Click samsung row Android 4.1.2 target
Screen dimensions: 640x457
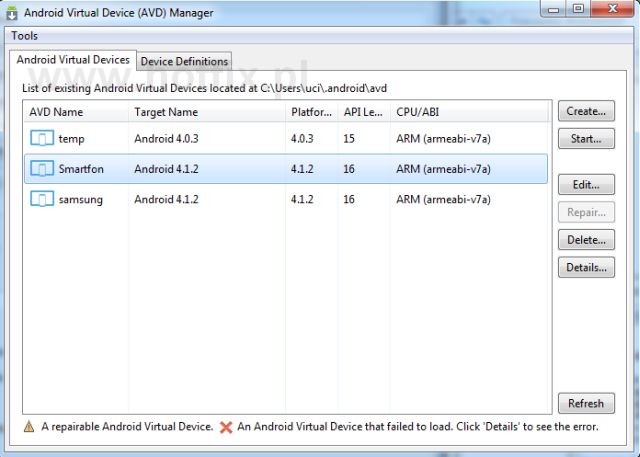pos(166,200)
